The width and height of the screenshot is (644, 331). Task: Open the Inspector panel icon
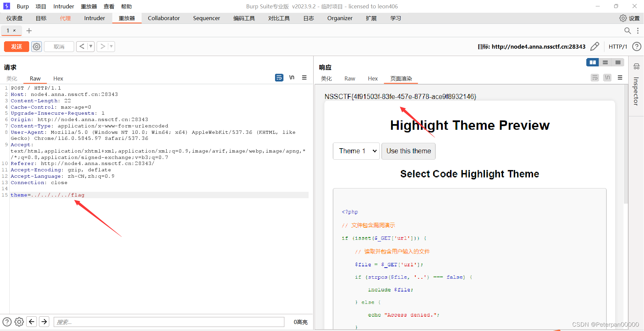point(636,66)
